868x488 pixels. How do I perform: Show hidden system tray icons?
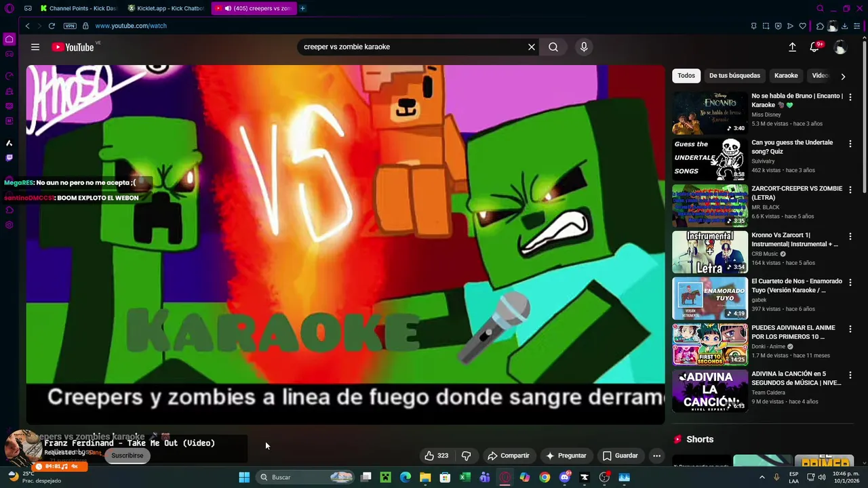(762, 477)
